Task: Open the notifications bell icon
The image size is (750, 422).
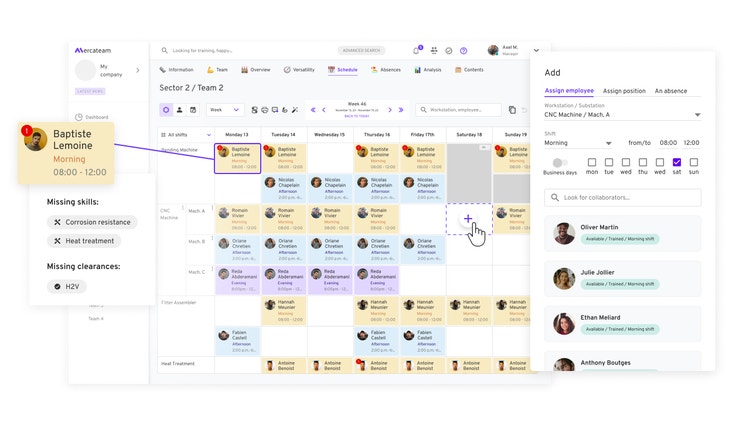Action: pos(416,51)
